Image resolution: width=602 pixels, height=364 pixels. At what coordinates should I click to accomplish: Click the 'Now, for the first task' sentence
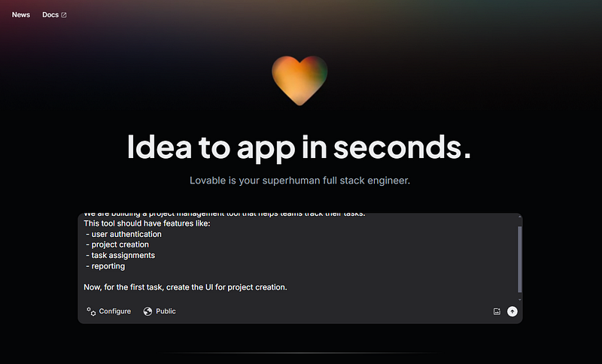click(185, 287)
